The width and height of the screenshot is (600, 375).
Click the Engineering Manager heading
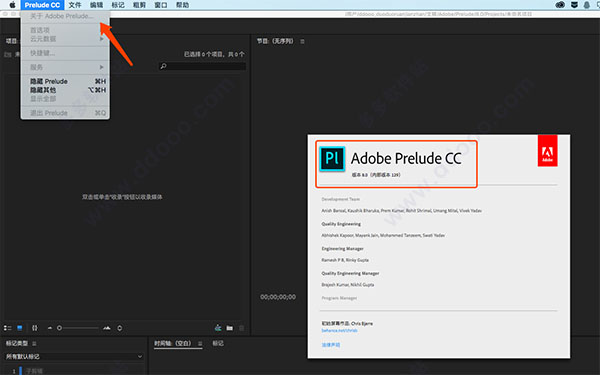point(342,249)
